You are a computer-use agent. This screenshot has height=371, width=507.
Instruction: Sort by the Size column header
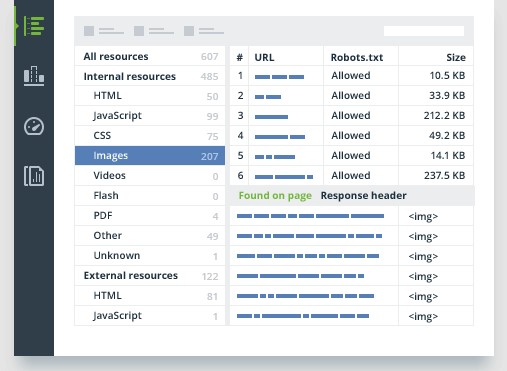tap(456, 57)
